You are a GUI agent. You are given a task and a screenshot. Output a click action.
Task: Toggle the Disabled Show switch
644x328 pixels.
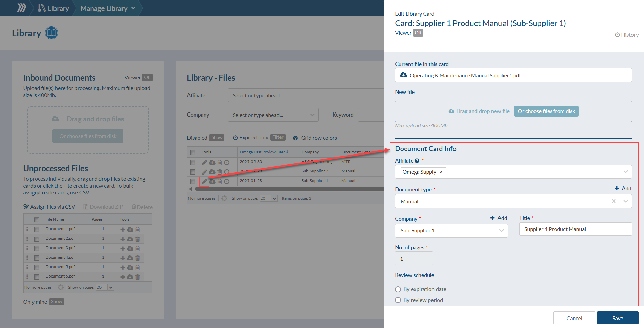217,138
